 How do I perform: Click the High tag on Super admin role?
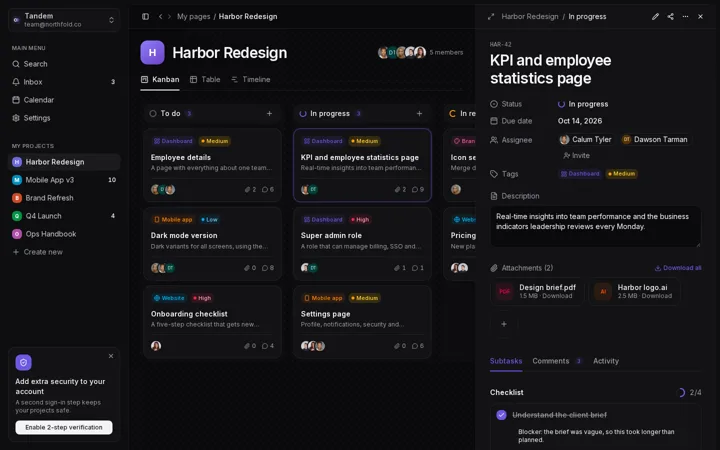tap(360, 219)
